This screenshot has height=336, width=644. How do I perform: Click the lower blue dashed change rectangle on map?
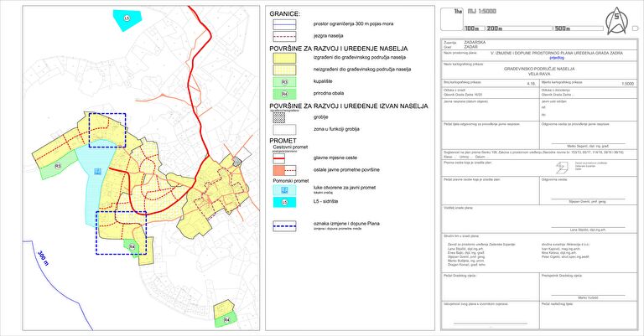pos(121,233)
